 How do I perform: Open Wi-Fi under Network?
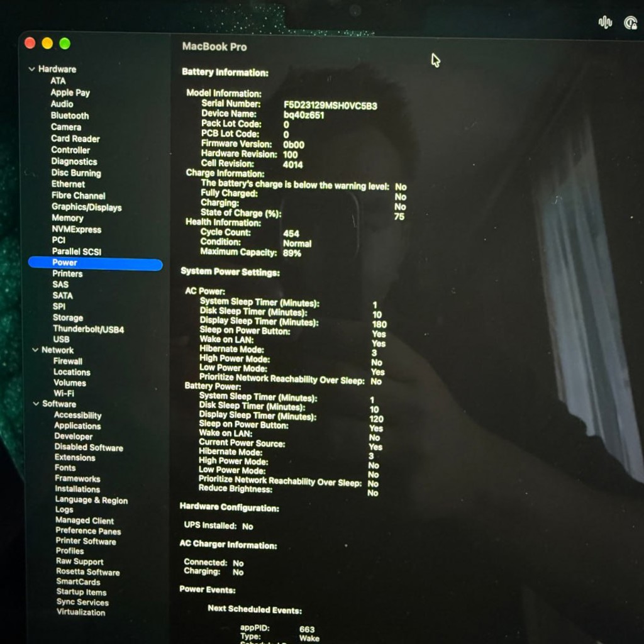point(64,393)
